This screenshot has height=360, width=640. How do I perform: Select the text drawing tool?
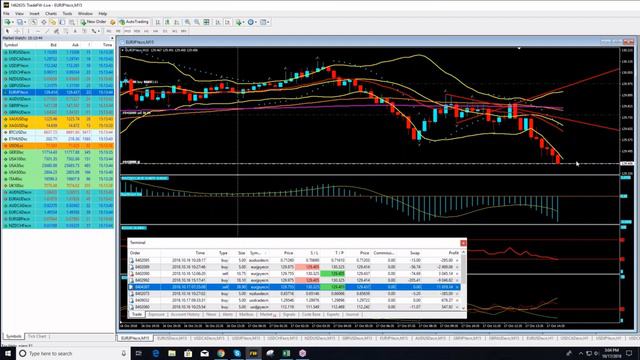click(x=75, y=31)
